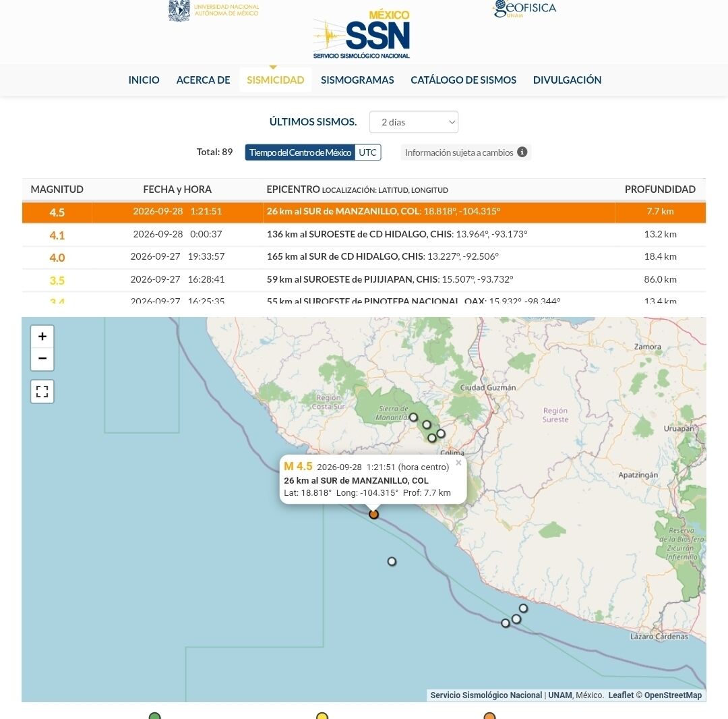Click the SSN Servicio Sismológico Nacional logo
The image size is (728, 719).
362,35
